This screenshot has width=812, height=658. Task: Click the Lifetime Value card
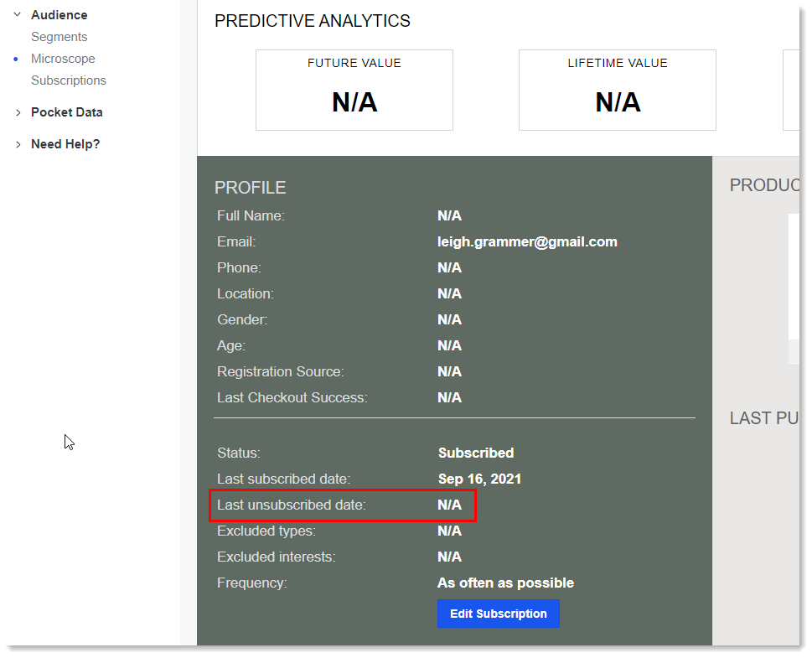coord(618,91)
